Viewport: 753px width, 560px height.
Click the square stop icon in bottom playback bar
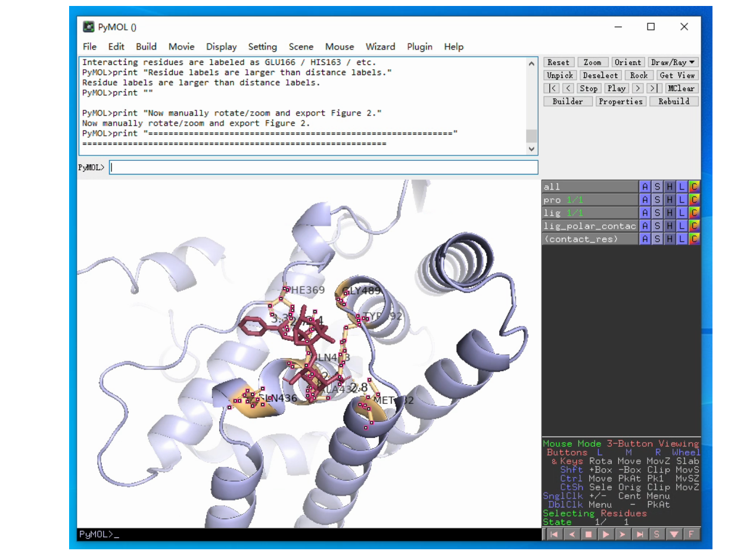[x=589, y=534]
